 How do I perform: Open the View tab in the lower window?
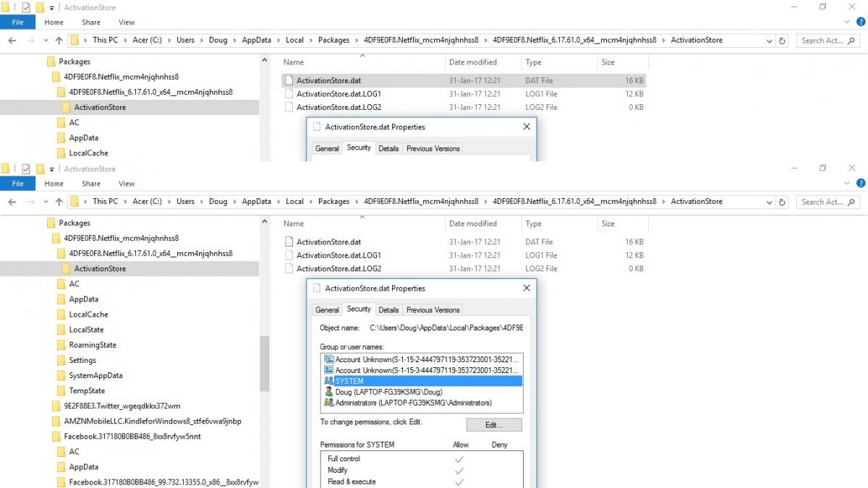[127, 184]
